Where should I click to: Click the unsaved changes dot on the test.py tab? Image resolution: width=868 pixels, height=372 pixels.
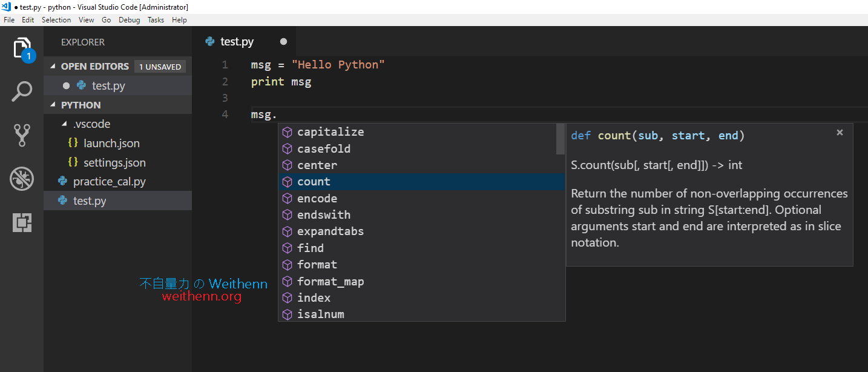coord(282,41)
